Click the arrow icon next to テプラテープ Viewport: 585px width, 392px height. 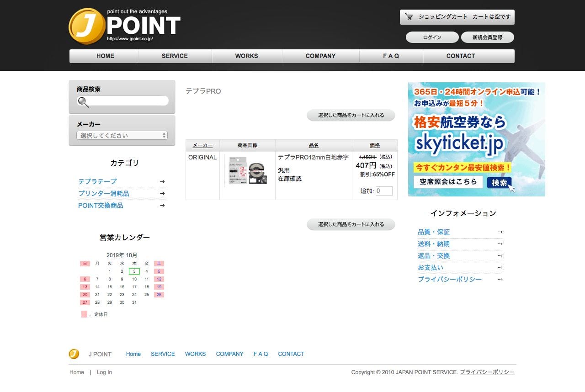pos(162,181)
